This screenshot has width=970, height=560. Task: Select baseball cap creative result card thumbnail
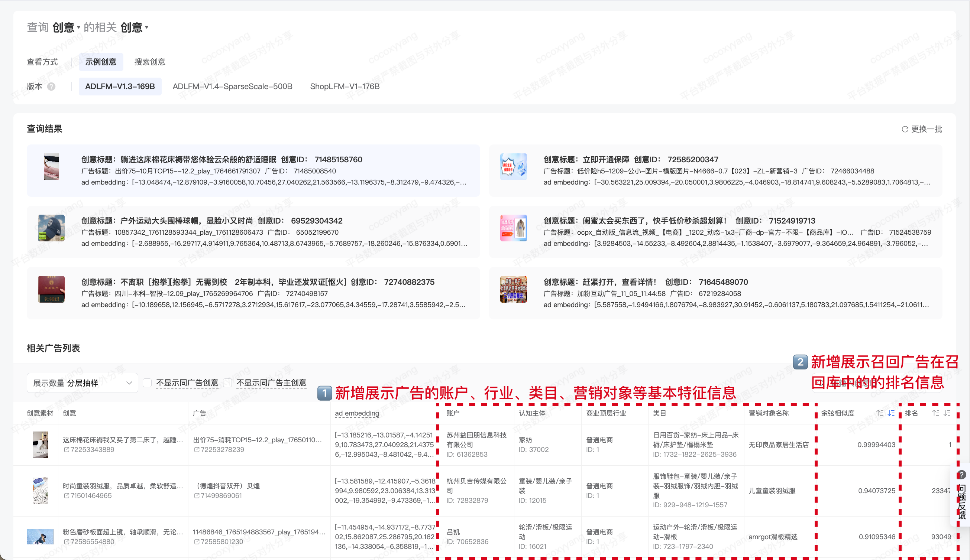pos(51,228)
